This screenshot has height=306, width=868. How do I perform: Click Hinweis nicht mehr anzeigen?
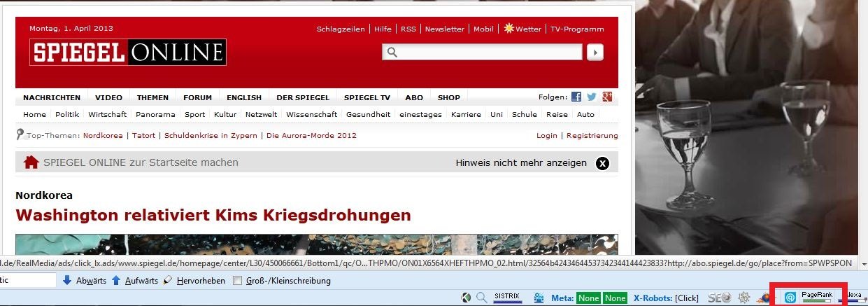[x=521, y=163]
